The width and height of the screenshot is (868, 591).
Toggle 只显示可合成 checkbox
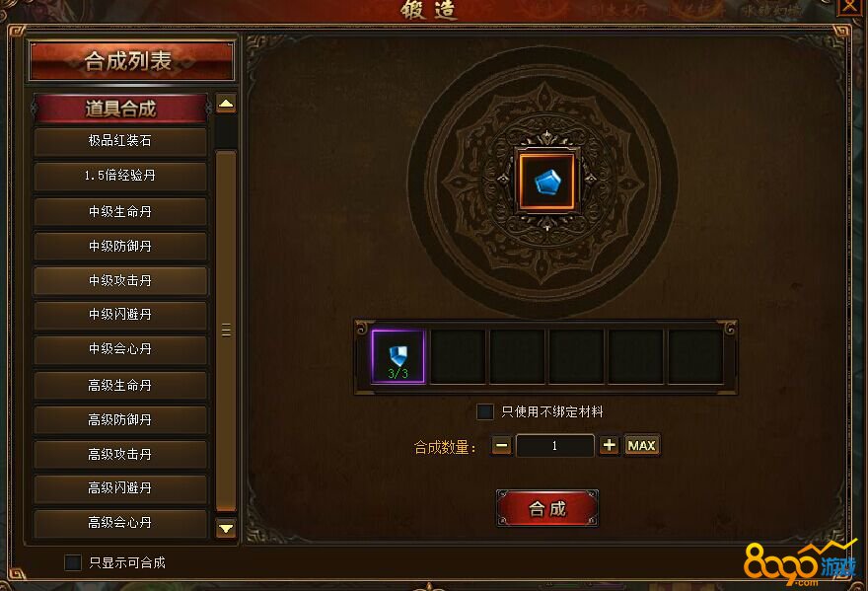pos(73,562)
